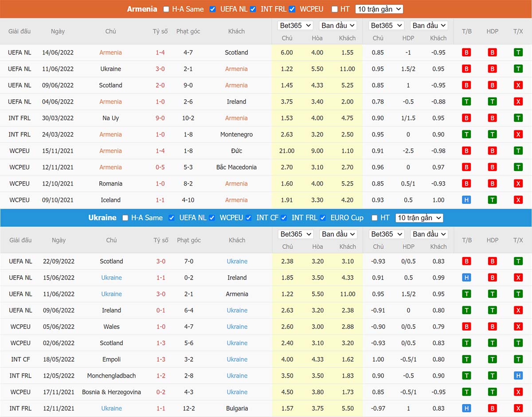The height and width of the screenshot is (417, 532).
Task: Expand the rightmost Ban đầu dropdown in the Armenia table
Action: tap(429, 26)
